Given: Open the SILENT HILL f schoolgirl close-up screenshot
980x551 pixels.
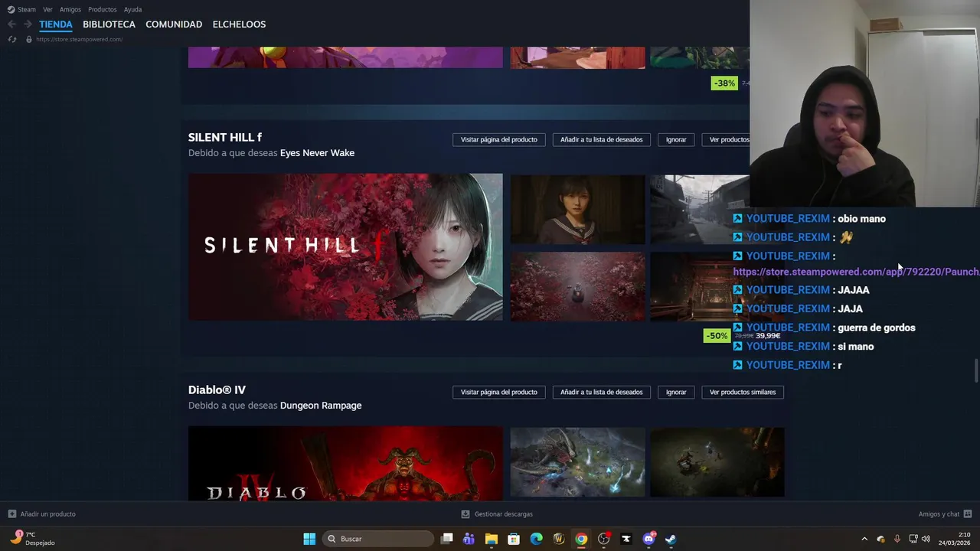Looking at the screenshot, I should (578, 210).
